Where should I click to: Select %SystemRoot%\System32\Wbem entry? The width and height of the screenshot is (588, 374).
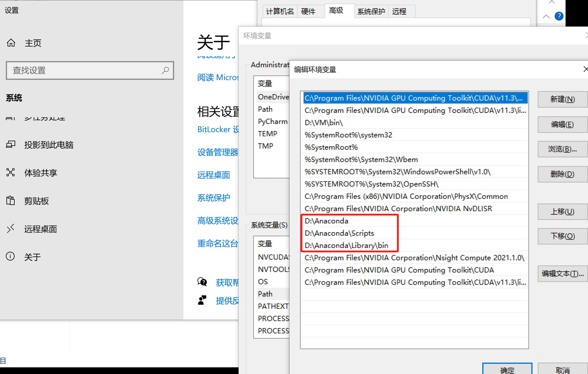click(x=415, y=159)
